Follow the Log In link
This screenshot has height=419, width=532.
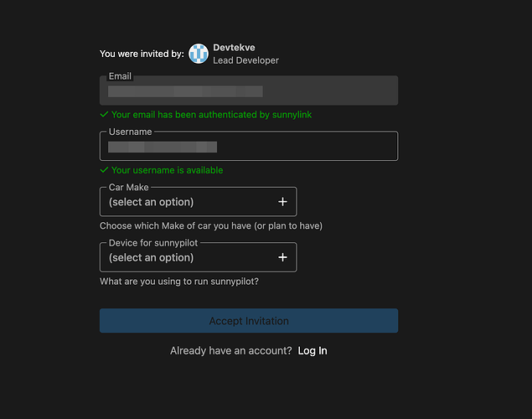pos(312,350)
